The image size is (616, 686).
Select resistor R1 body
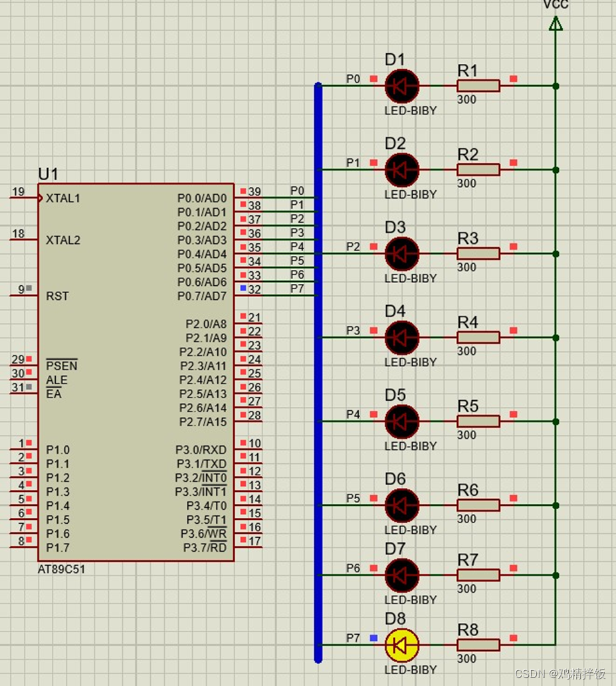478,86
